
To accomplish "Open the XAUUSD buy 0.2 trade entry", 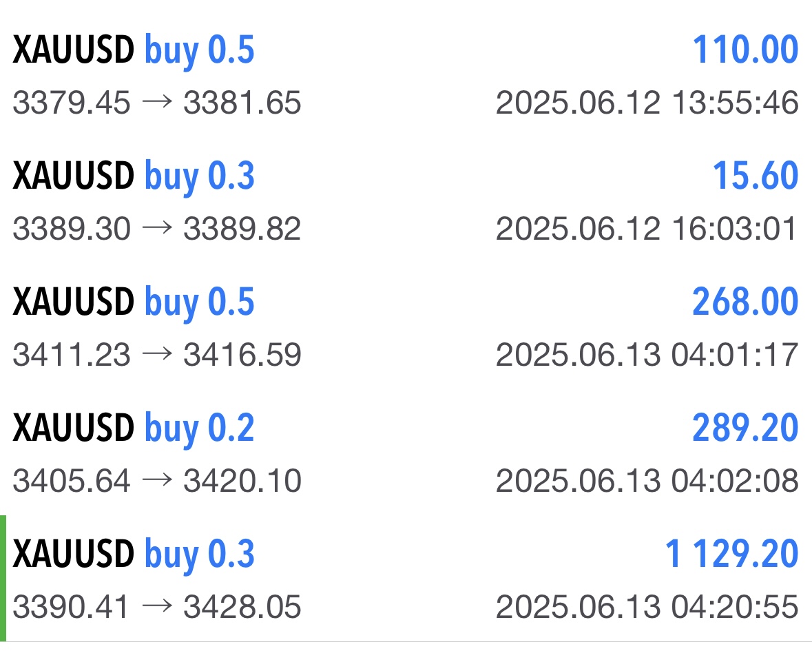I will [134, 428].
